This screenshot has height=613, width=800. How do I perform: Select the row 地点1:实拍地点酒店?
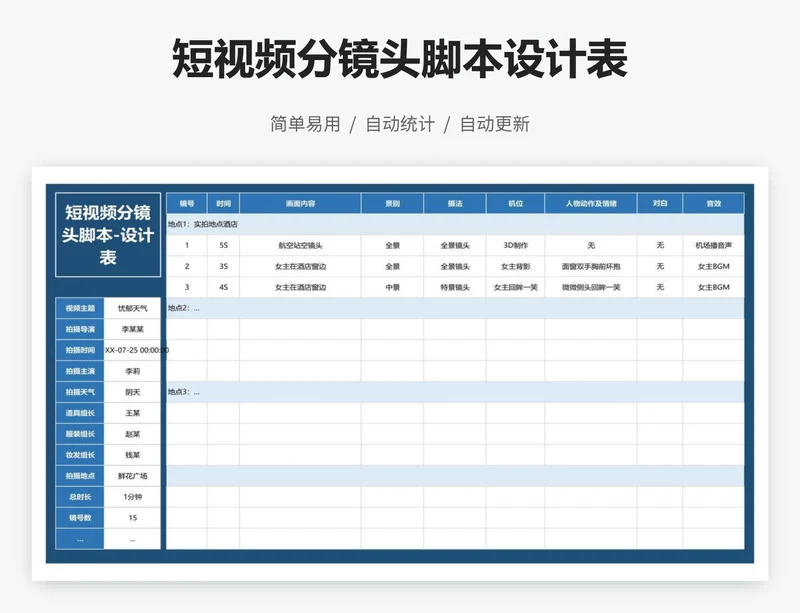pyautogui.click(x=455, y=224)
